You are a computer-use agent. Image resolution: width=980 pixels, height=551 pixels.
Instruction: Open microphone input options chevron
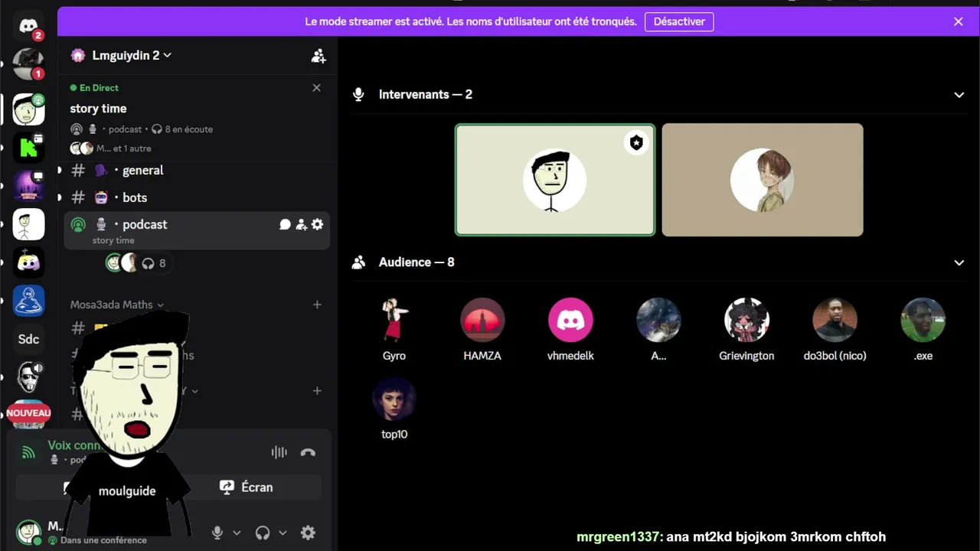tap(237, 533)
